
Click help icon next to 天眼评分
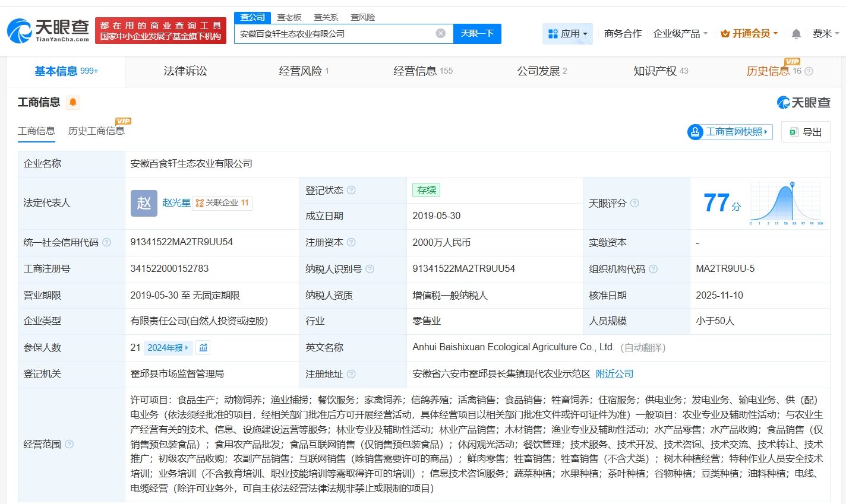click(634, 203)
